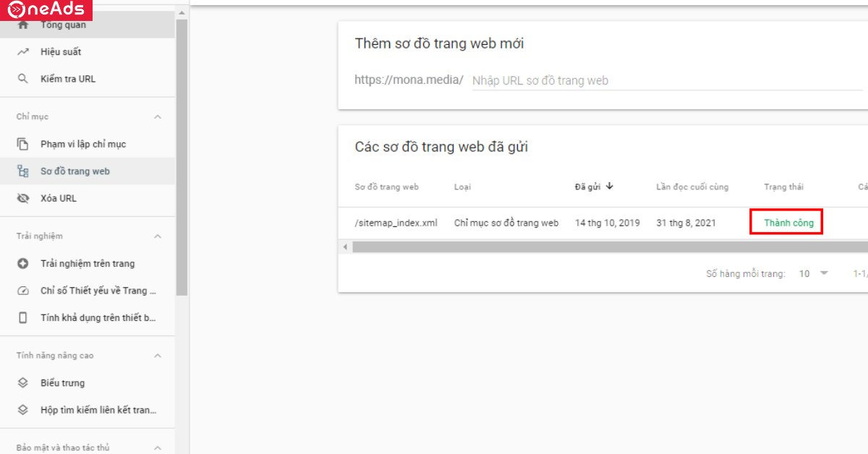Select Sơ đồ trang web in sidebar
The width and height of the screenshot is (868, 454).
(88, 171)
